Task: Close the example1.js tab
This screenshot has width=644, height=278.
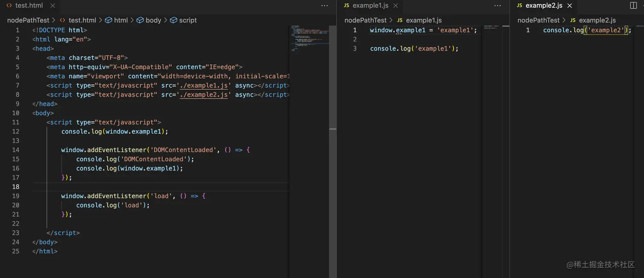Action: [396, 6]
